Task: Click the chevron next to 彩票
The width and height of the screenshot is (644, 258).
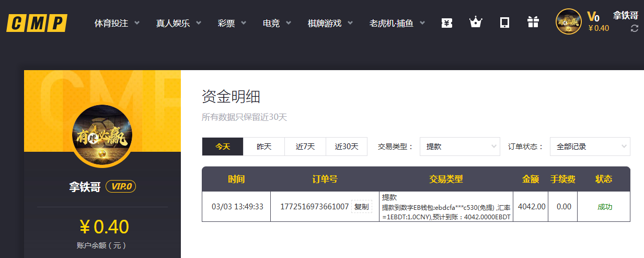Action: coord(244,23)
